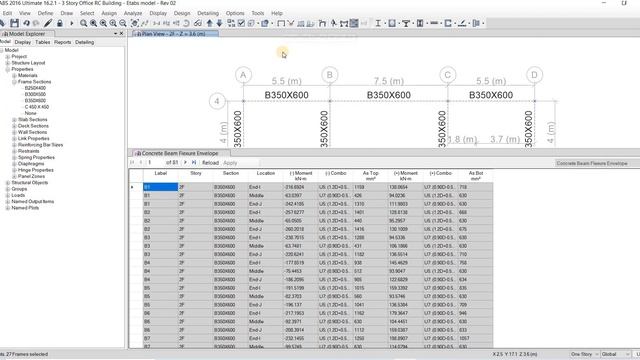The height and width of the screenshot is (360, 640).
Task: Click the Apply button in table toolbar
Action: tap(230, 162)
